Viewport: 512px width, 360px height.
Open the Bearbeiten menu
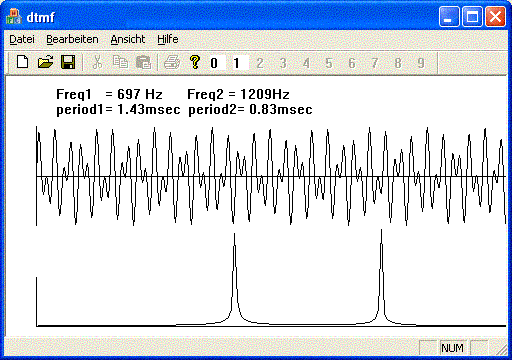[x=72, y=39]
